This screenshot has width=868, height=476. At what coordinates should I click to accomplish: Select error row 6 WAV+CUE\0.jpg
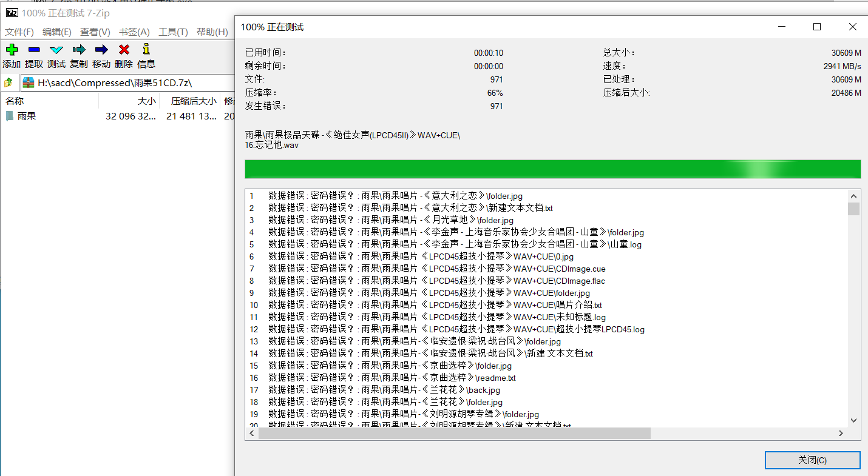[546, 256]
